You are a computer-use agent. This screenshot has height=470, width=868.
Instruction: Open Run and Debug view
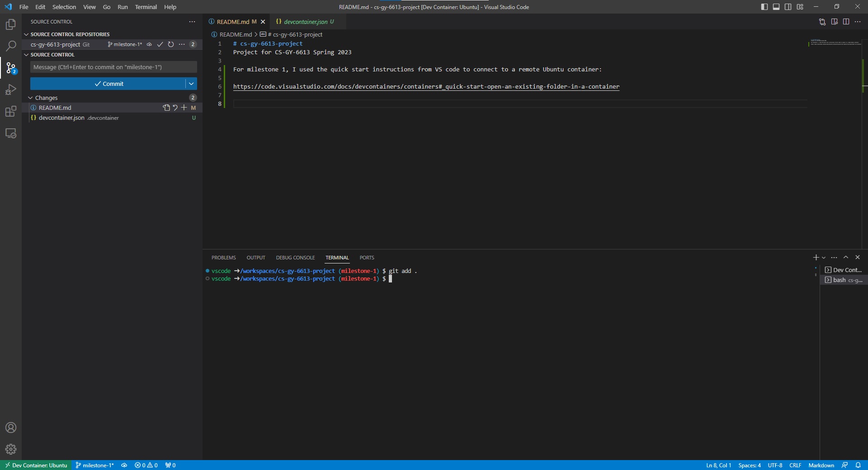pyautogui.click(x=11, y=90)
